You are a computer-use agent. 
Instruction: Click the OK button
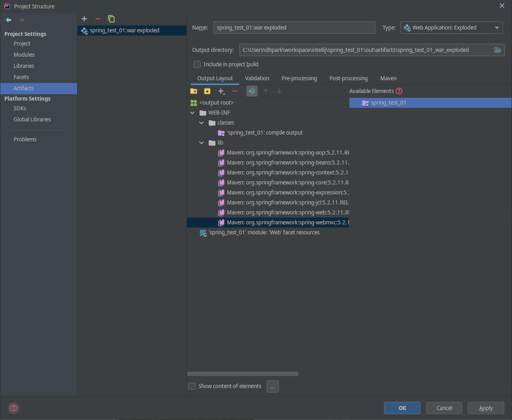click(402, 408)
